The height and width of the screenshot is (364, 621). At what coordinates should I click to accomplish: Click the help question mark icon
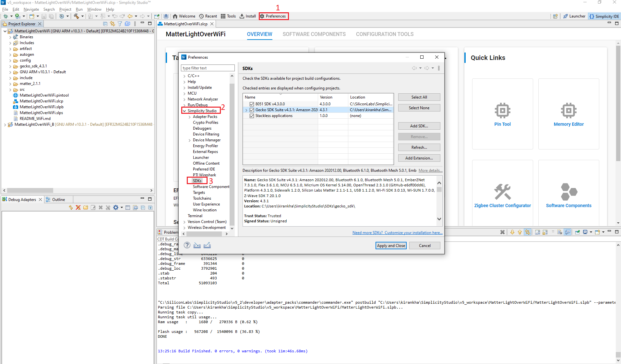click(x=187, y=245)
